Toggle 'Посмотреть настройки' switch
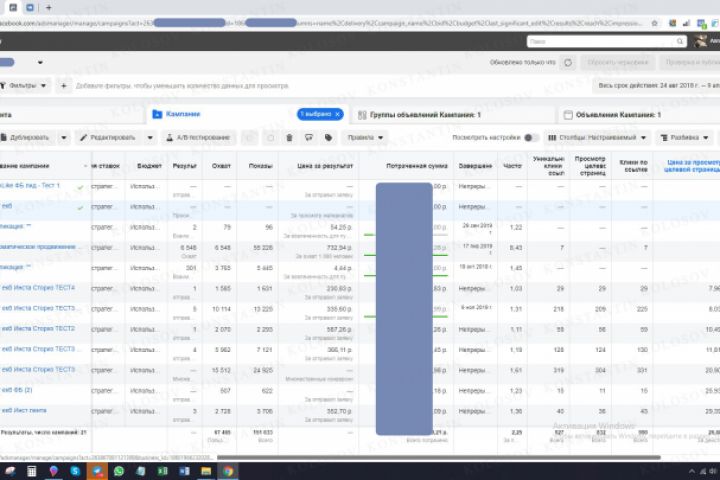 tap(530, 137)
